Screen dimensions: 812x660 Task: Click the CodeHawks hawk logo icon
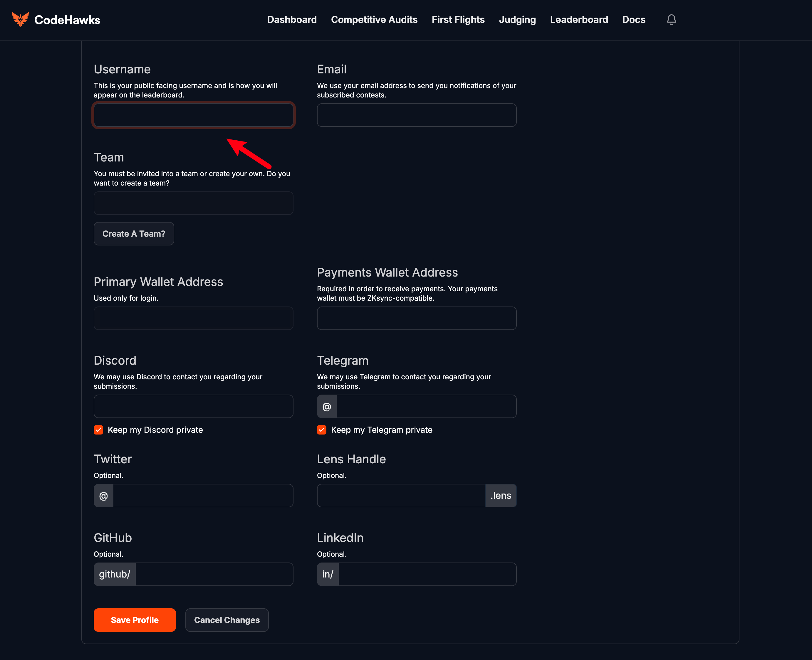[x=20, y=19]
